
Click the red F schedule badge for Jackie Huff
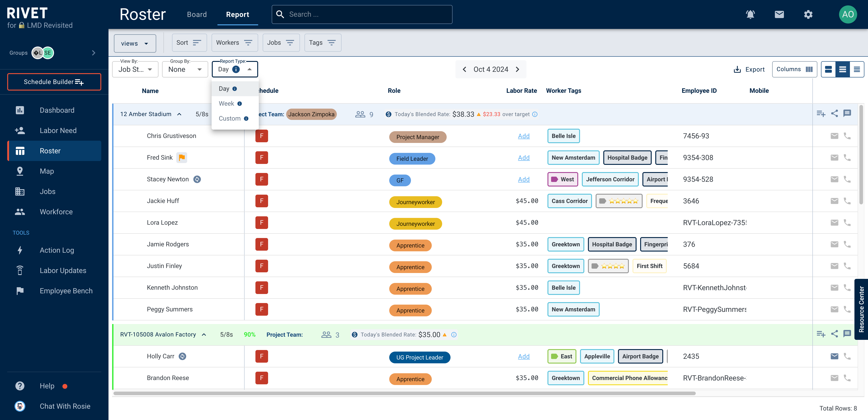[x=262, y=201]
